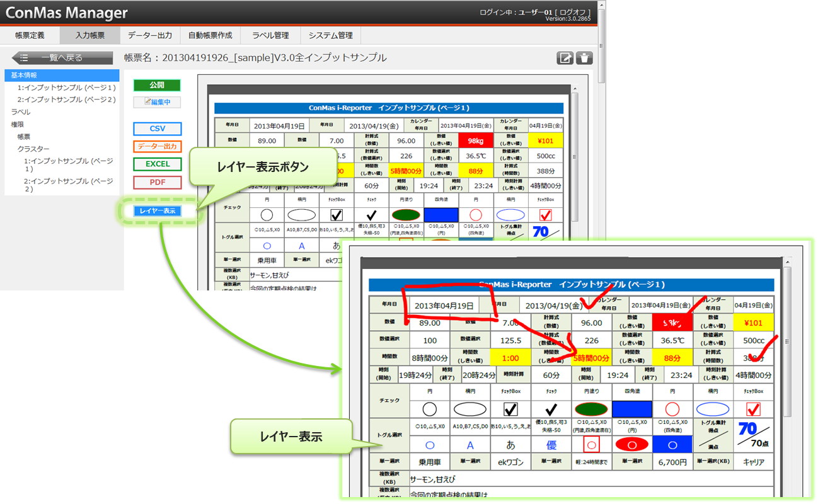Image resolution: width=818 pixels, height=504 pixels.
Task: Click the blue filled rectangle in the upper preview
Action: (x=441, y=215)
